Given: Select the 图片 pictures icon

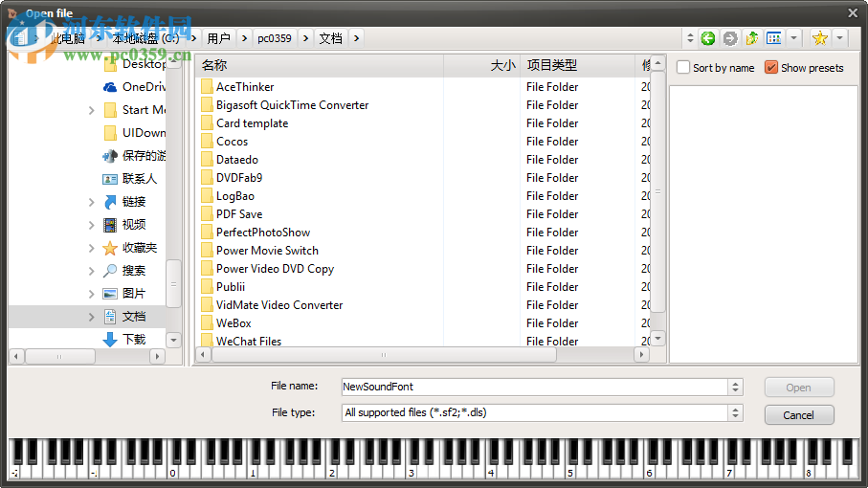Looking at the screenshot, I should pos(110,293).
